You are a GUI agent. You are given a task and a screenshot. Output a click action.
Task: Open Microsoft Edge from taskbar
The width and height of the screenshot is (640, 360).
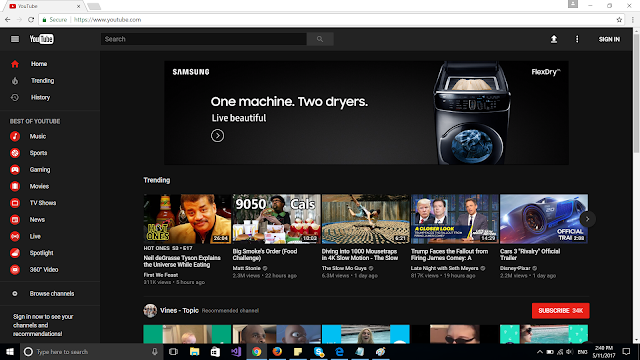tap(339, 352)
